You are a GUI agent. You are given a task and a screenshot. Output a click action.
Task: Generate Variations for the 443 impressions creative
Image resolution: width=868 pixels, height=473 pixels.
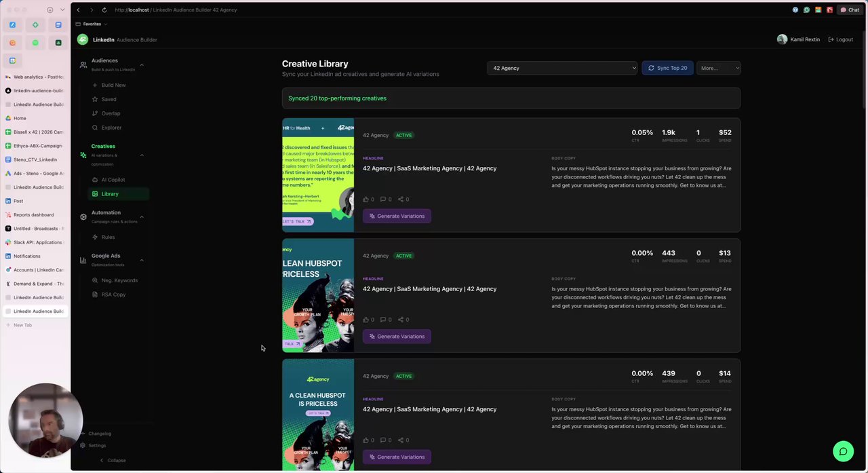pos(397,337)
